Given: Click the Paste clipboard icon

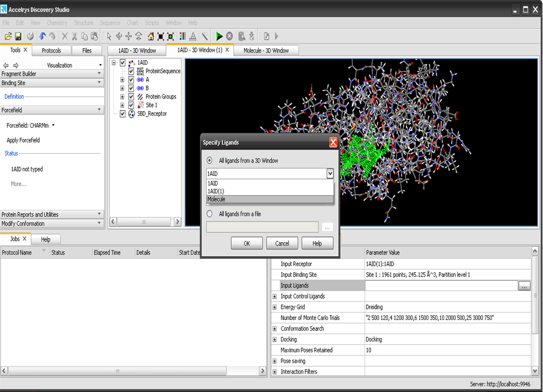Looking at the screenshot, I should (94, 36).
